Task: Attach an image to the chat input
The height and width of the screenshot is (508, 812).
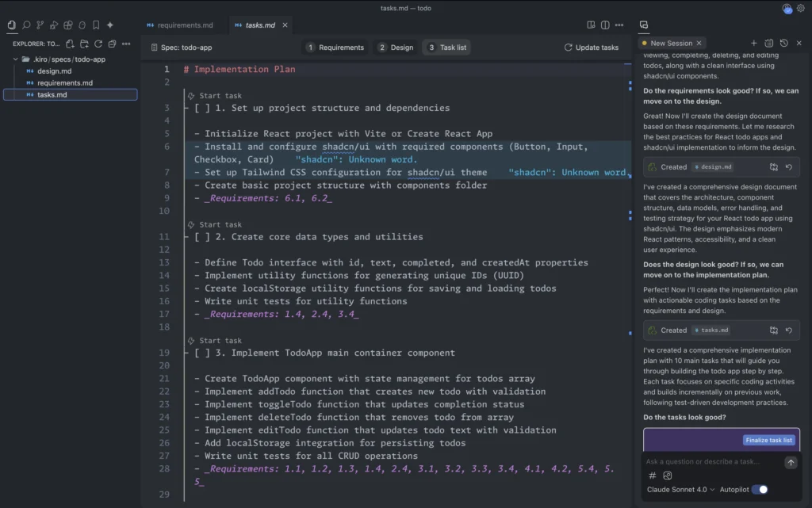Action: (667, 476)
